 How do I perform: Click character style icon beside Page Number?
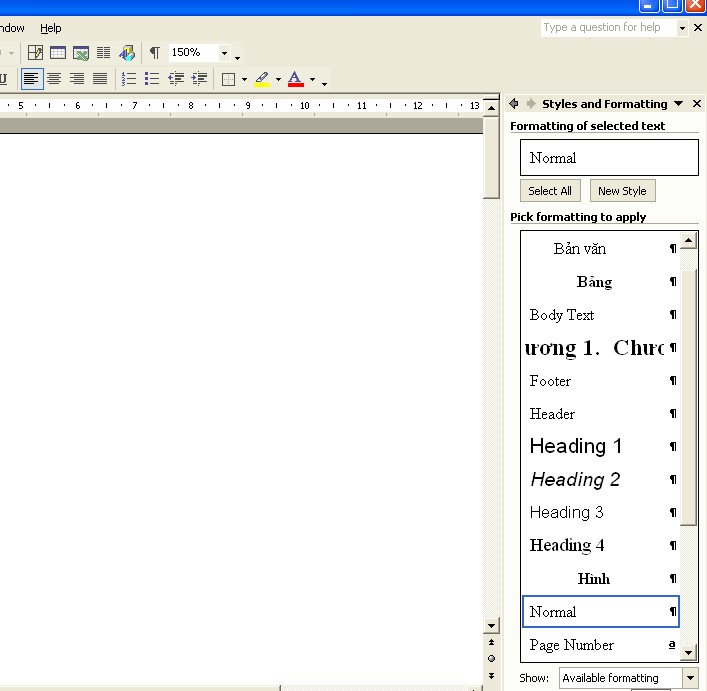click(672, 645)
